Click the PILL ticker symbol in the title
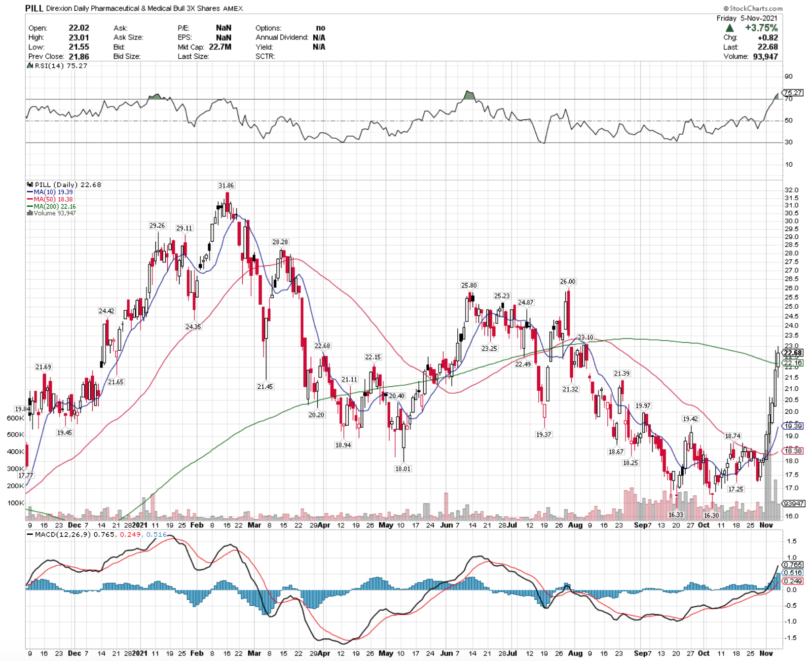Viewport: 812px width, 661px height. 34,8
